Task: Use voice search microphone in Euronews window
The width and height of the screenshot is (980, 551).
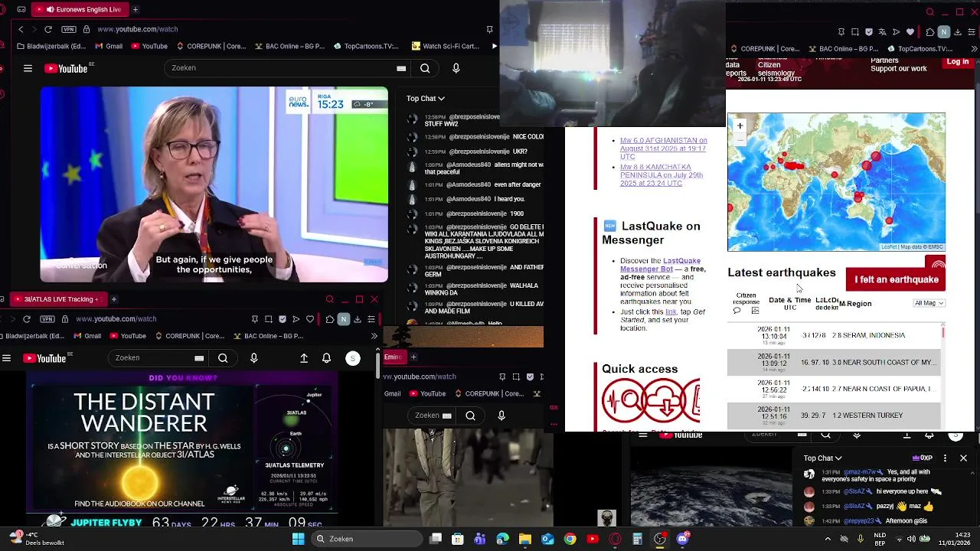Action: (x=456, y=68)
